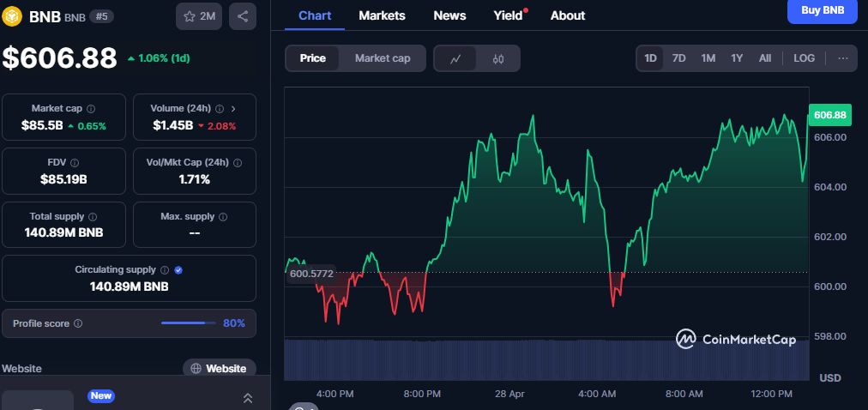Click the $85.5B market cap value
Image resolution: width=868 pixels, height=410 pixels.
(42, 125)
